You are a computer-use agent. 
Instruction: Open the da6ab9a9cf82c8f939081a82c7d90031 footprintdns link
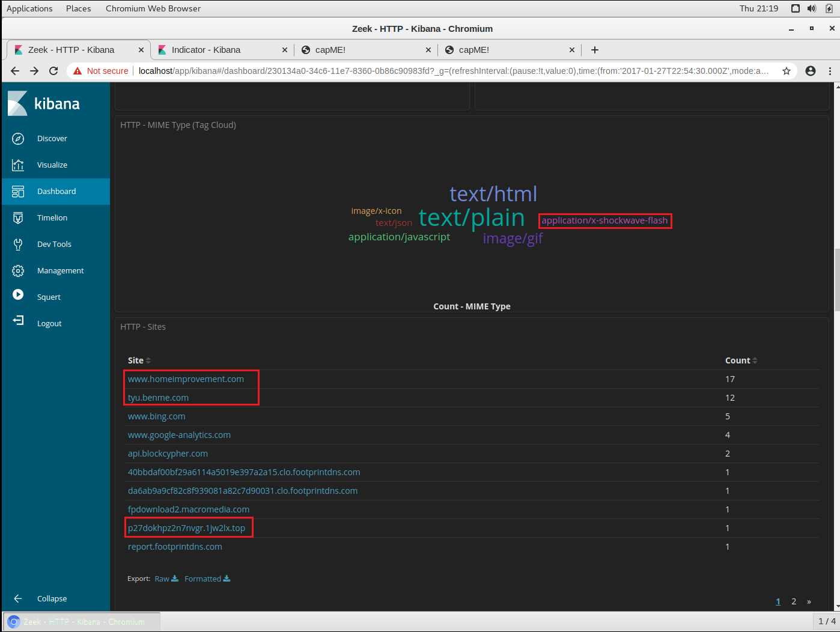tap(243, 491)
